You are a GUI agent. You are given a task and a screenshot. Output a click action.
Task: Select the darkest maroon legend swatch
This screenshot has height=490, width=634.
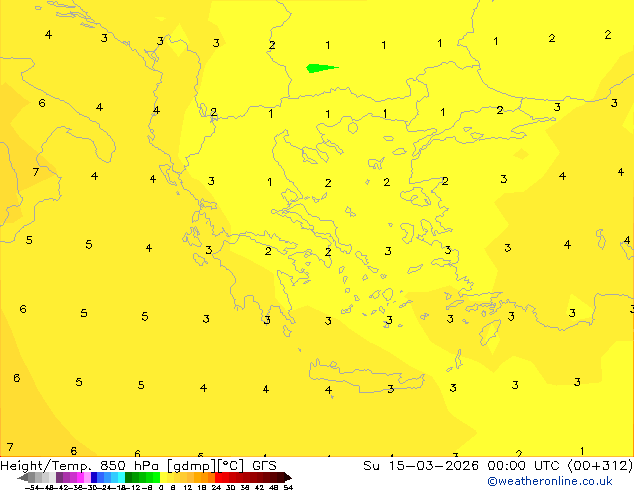tap(281, 478)
